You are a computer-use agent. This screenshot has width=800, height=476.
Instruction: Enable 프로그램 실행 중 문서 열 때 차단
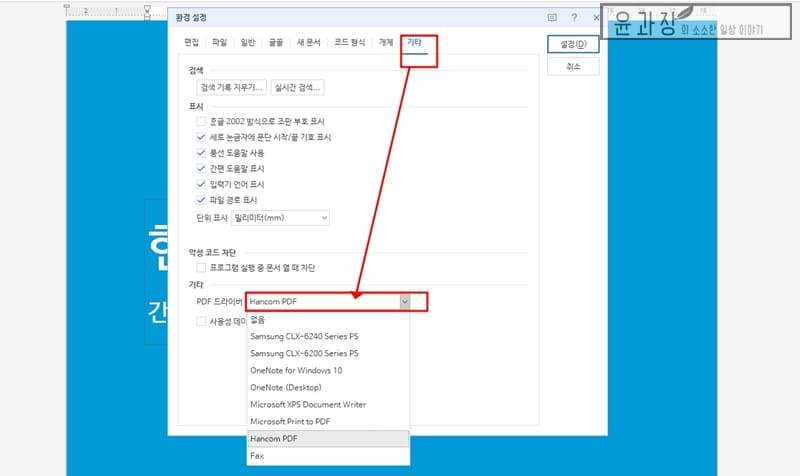pyautogui.click(x=202, y=268)
